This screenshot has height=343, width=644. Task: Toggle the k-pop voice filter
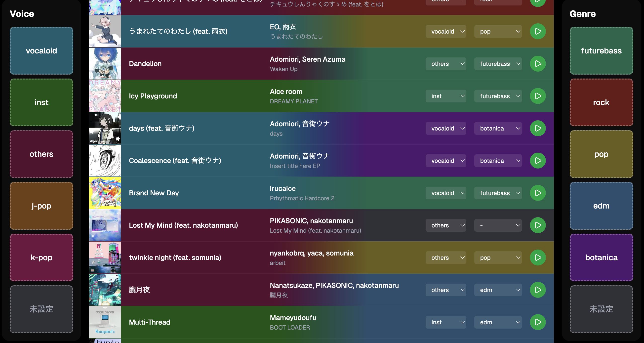point(41,257)
